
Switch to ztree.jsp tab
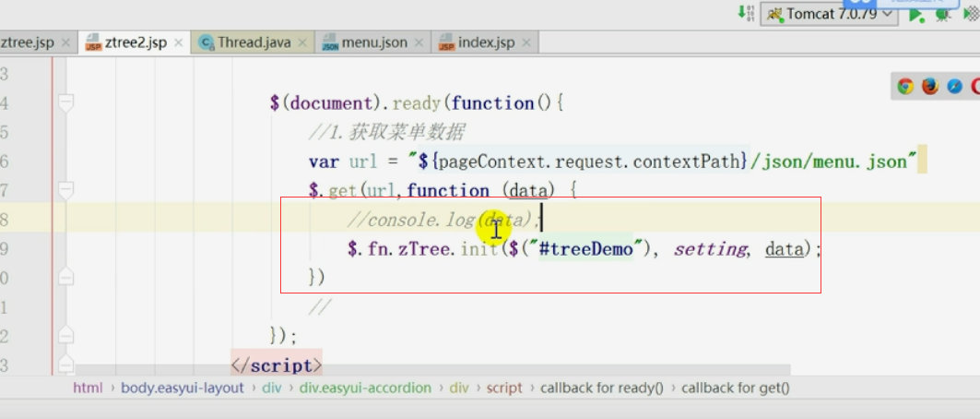coord(39,42)
